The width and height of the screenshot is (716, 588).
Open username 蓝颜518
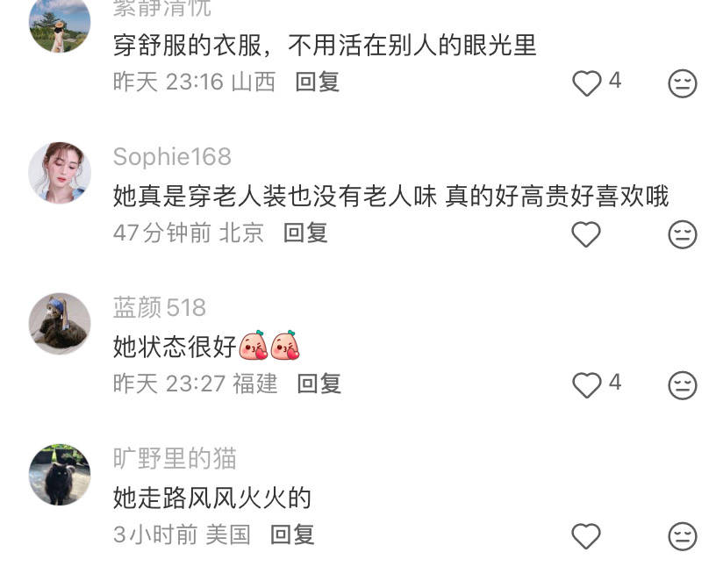pyautogui.click(x=160, y=307)
